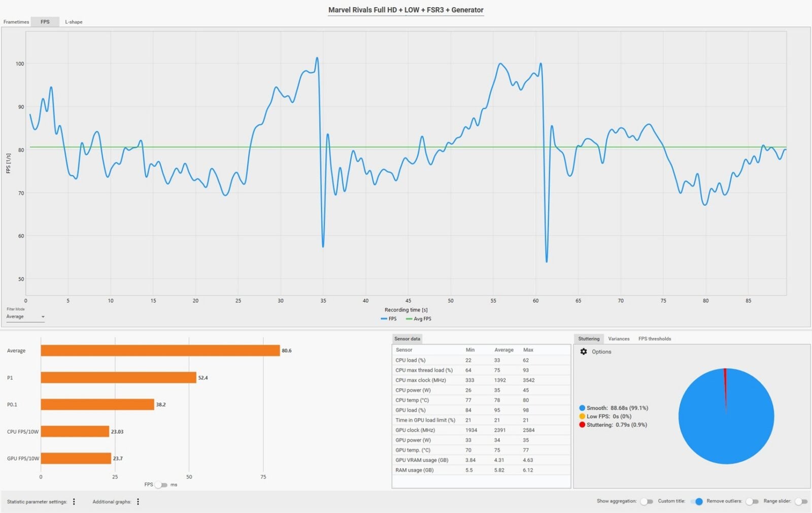Click the red Stuttering legend dot
Screen dimensions: 812x513
[x=582, y=425]
